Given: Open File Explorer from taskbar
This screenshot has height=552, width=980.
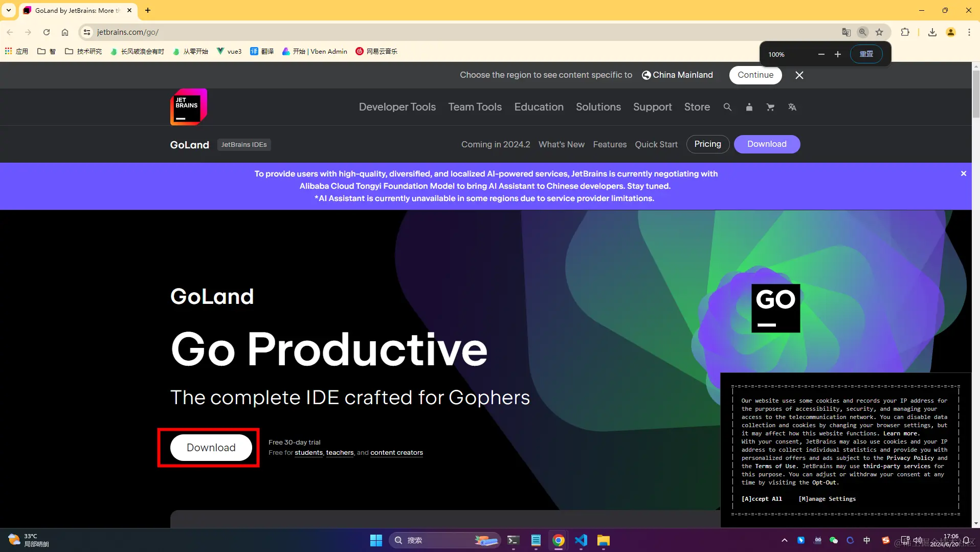Looking at the screenshot, I should point(604,540).
